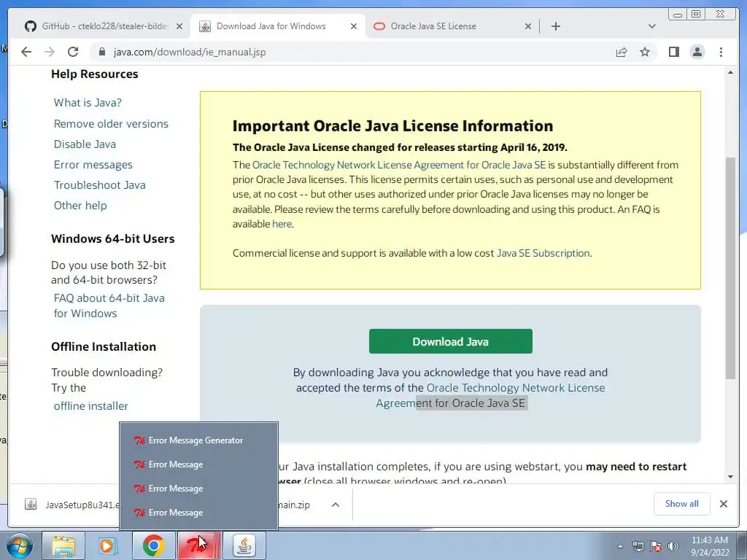Open the JavaSetup8u341 download item
The width and height of the screenshot is (747, 560).
71,505
